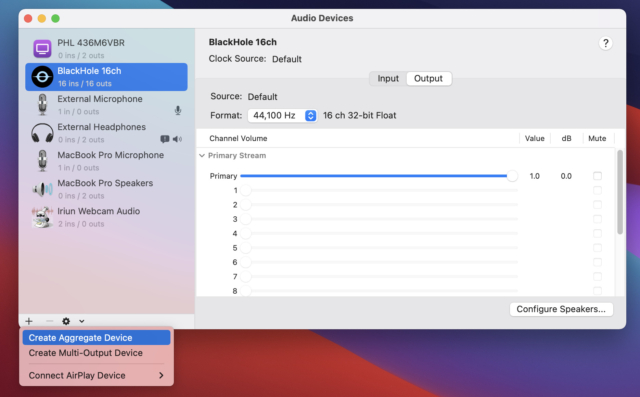Select the PHL 436M6VBR display icon
This screenshot has height=397, width=640.
coord(42,49)
